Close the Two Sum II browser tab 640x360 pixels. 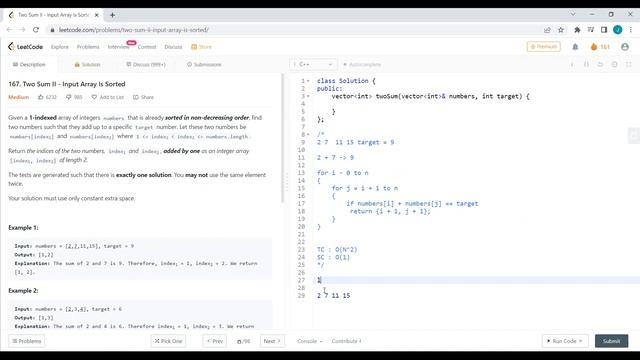click(x=97, y=15)
